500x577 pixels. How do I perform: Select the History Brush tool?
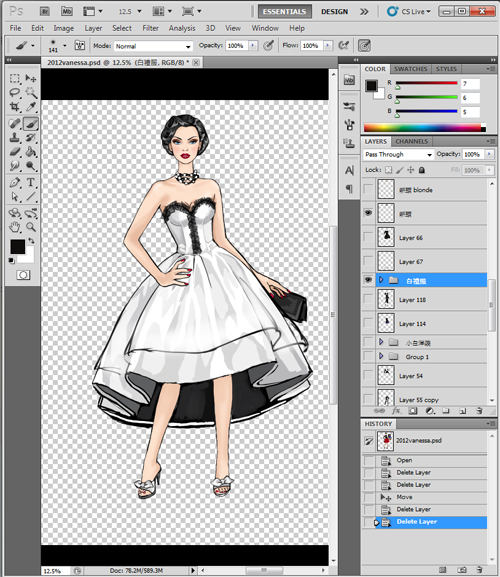[31, 138]
